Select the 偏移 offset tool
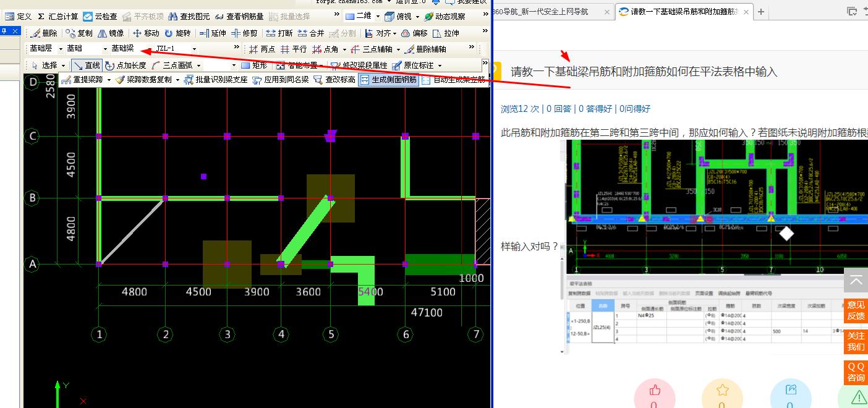 pos(414,33)
